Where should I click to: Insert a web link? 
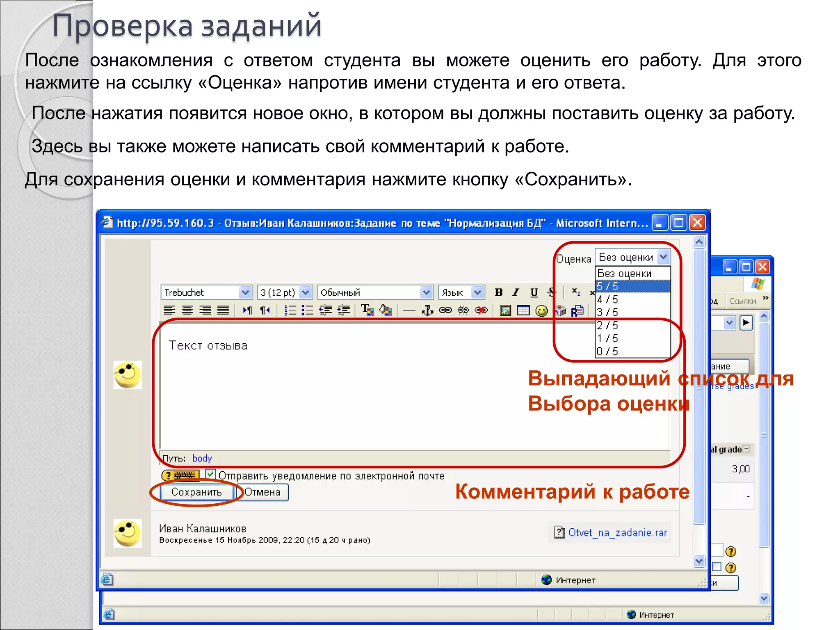click(x=445, y=310)
